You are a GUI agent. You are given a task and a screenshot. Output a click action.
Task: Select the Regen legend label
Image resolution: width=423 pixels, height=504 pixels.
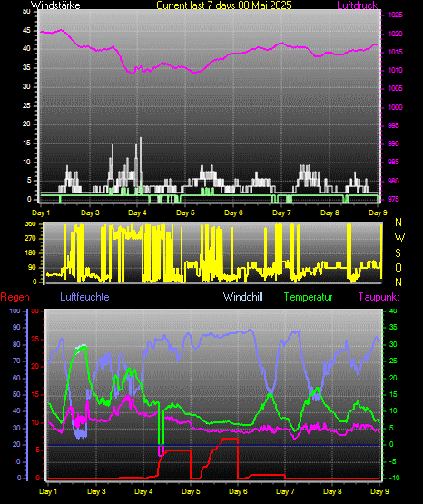[15, 297]
